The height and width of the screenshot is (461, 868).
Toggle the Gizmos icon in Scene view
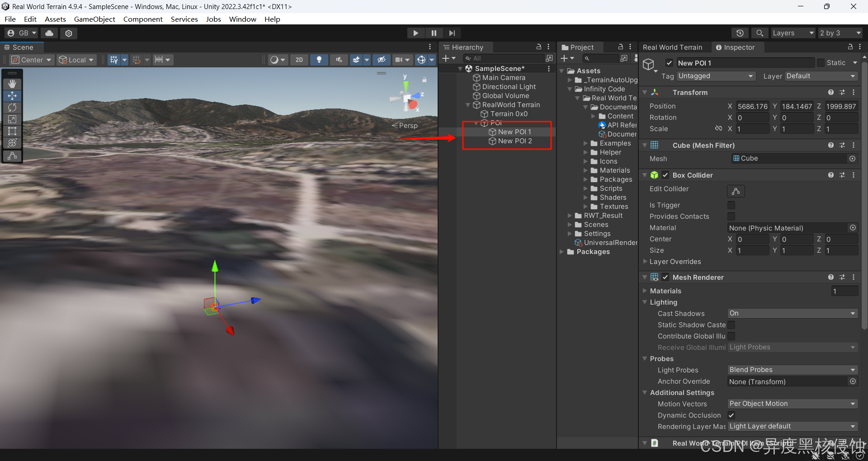click(x=421, y=60)
